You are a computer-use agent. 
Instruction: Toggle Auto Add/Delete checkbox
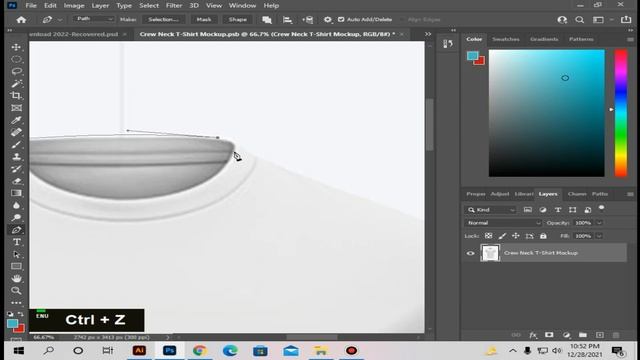click(x=341, y=20)
